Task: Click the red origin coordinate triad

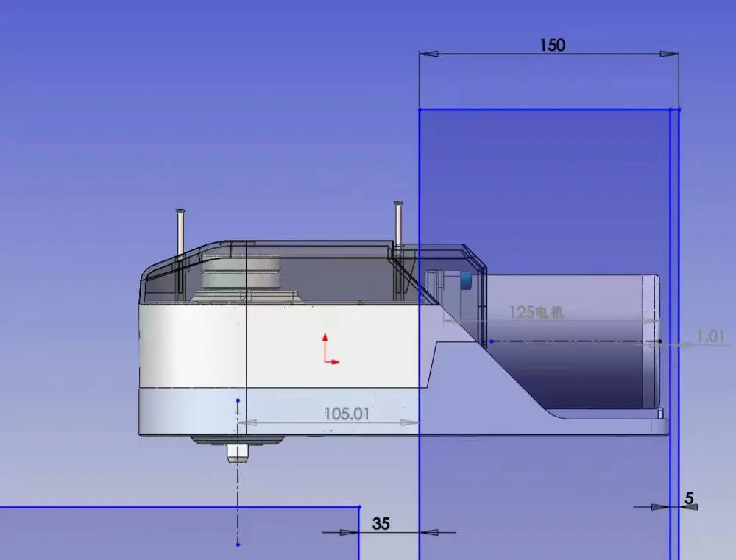Action: click(330, 350)
